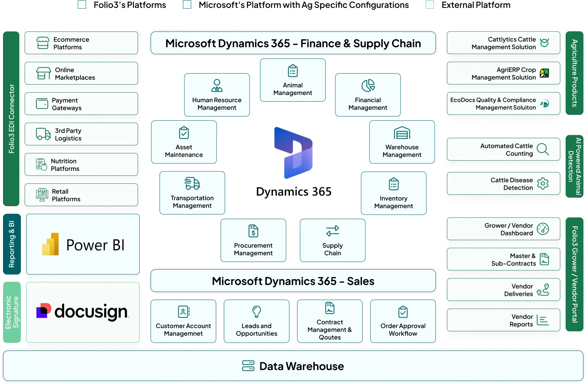This screenshot has height=384, width=588.
Task: Open the Order Approval Workflow tile
Action: [403, 321]
